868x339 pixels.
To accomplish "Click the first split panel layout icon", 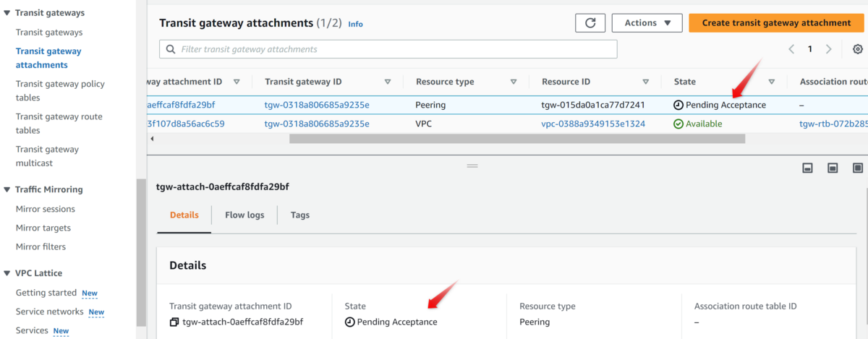I will (x=807, y=168).
